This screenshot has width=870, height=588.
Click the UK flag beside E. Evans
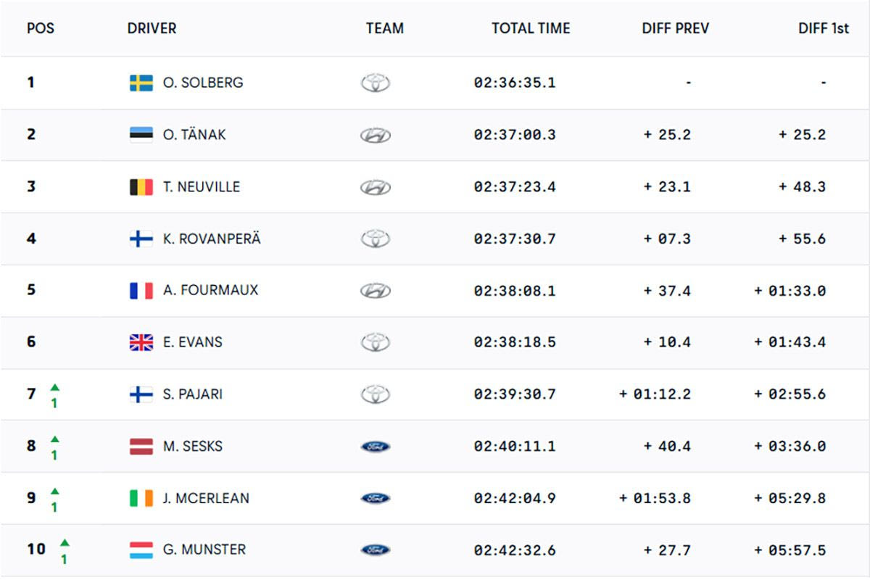(141, 342)
